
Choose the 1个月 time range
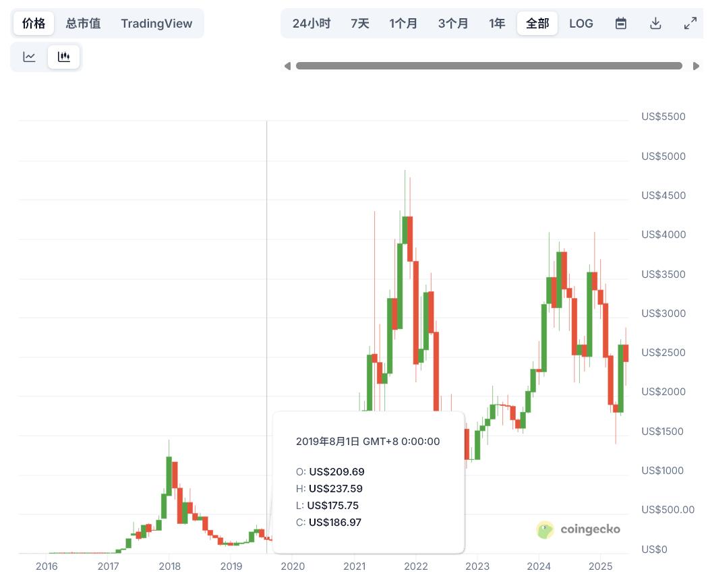tap(403, 23)
